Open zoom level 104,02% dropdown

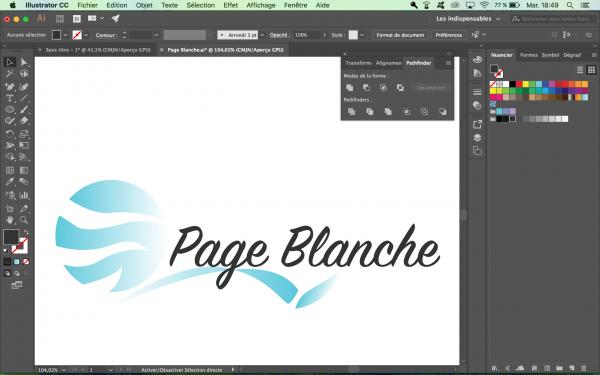tap(64, 370)
